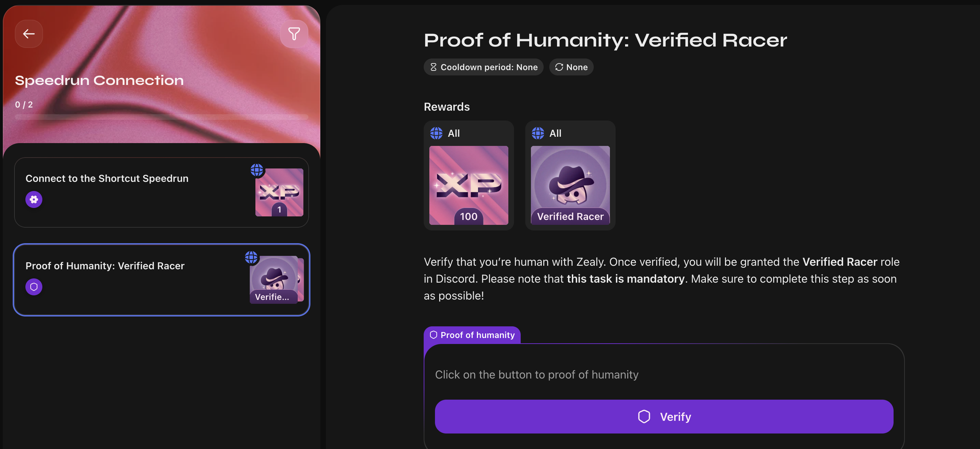Click the 100 XP reward thumbnail
980x449 pixels.
[468, 185]
